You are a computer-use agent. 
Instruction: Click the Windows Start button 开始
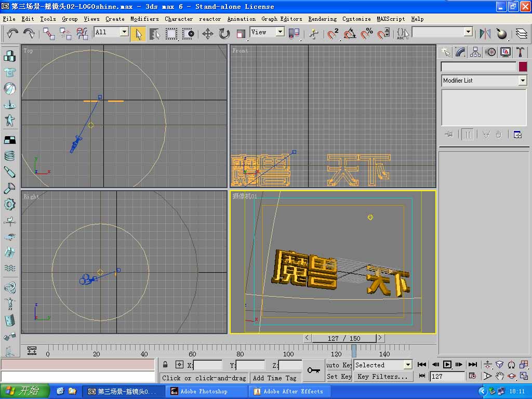pos(24,391)
